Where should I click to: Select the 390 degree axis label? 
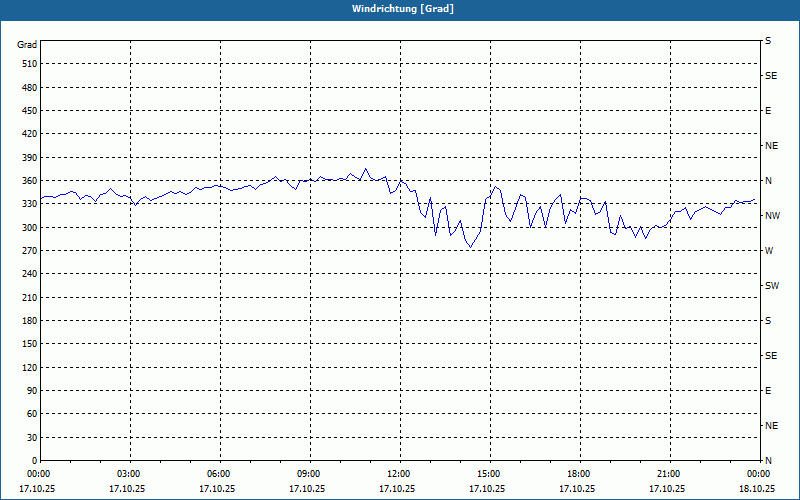30,158
